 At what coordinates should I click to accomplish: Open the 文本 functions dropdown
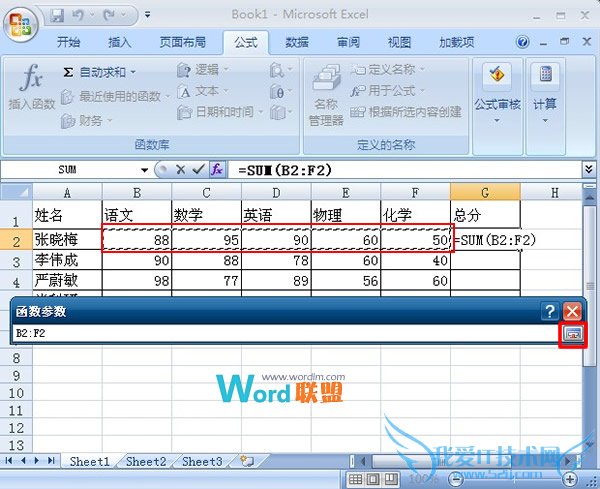pos(203,91)
